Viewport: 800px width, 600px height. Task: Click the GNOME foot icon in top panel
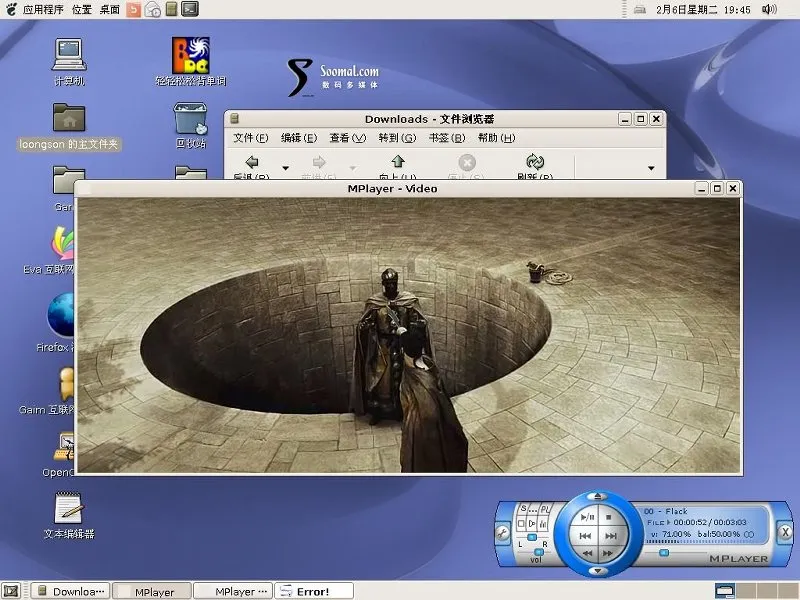pos(11,9)
